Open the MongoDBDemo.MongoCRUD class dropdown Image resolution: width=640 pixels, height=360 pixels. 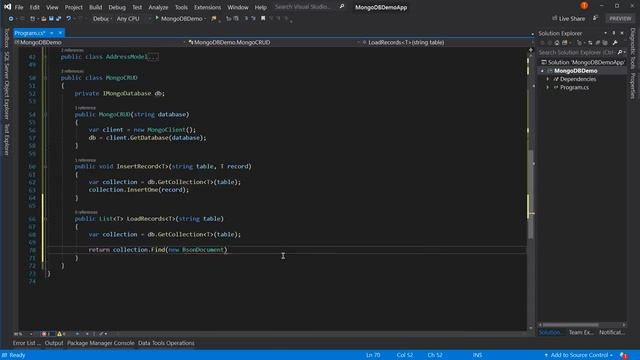(273, 42)
